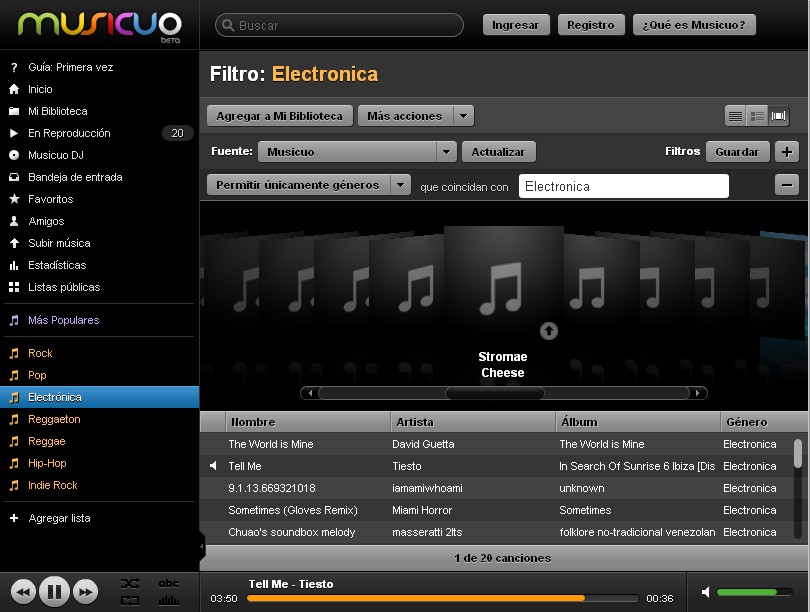Image resolution: width=810 pixels, height=612 pixels.
Task: Select the Rock playlist
Action: 100,353
